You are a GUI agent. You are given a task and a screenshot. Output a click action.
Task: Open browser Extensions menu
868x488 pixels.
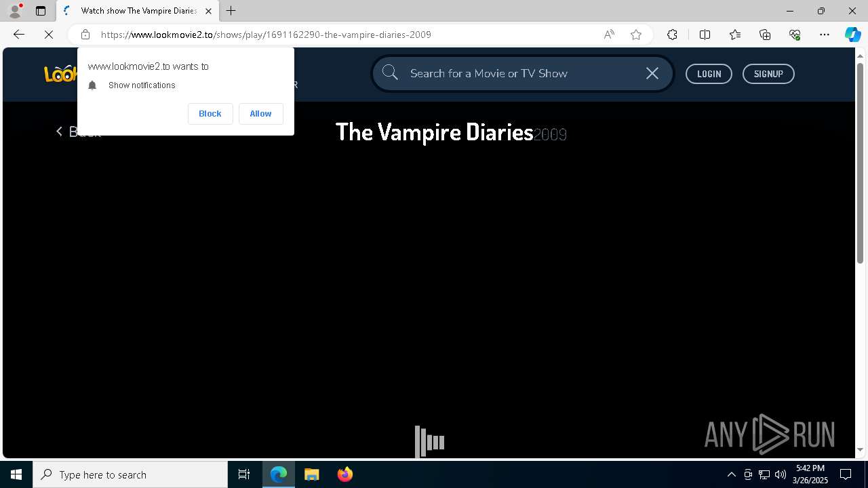pyautogui.click(x=672, y=35)
